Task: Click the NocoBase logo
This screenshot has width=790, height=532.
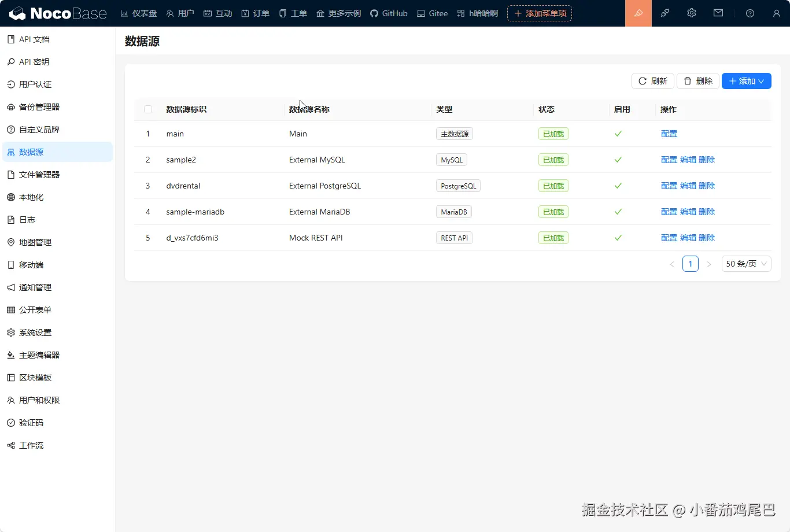Action: (x=58, y=13)
